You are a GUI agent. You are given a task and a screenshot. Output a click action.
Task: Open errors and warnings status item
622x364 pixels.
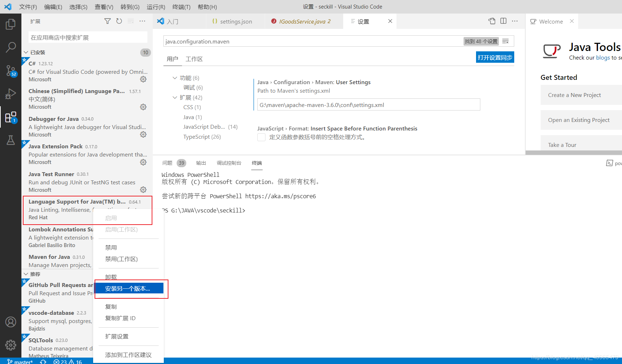click(x=68, y=362)
